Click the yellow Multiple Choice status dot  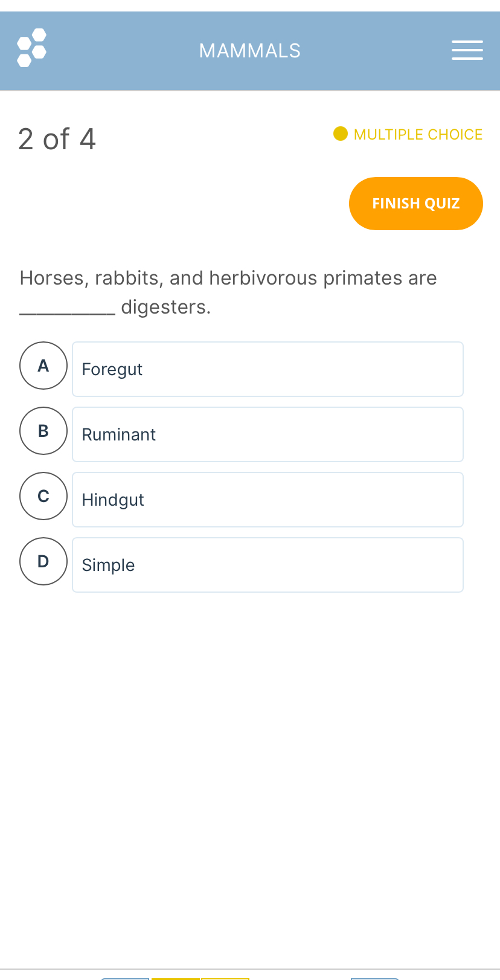pos(341,134)
